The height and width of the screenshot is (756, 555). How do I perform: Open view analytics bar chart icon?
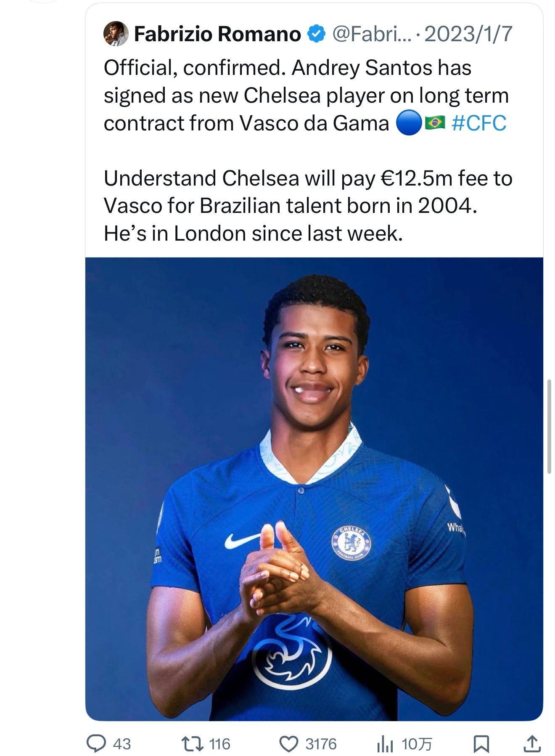tap(384, 743)
